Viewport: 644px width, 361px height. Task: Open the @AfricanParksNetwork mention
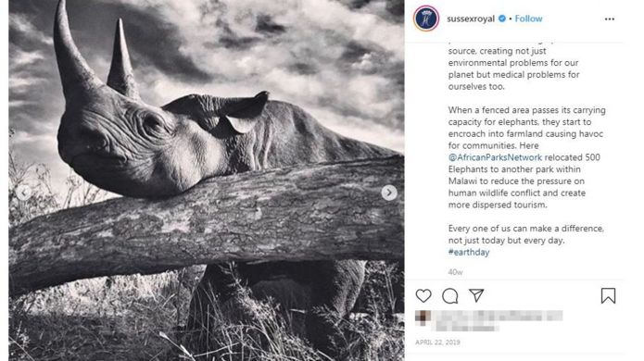coord(495,157)
